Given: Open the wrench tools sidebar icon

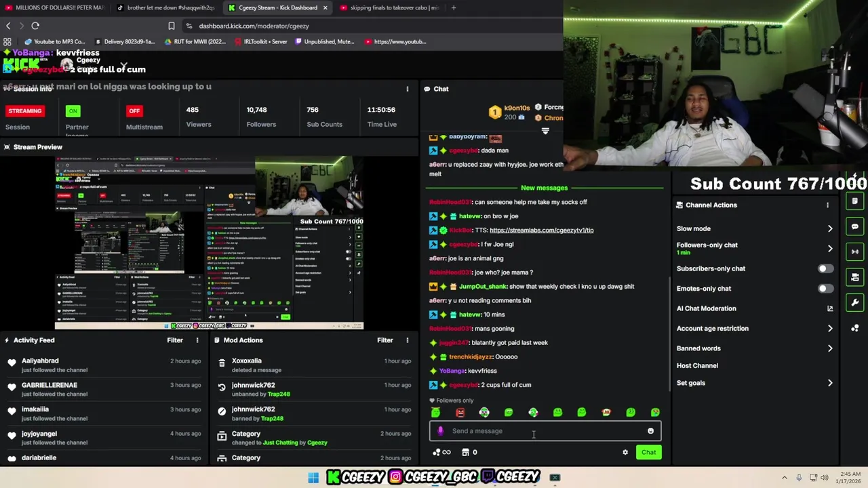Looking at the screenshot, I should [x=855, y=303].
